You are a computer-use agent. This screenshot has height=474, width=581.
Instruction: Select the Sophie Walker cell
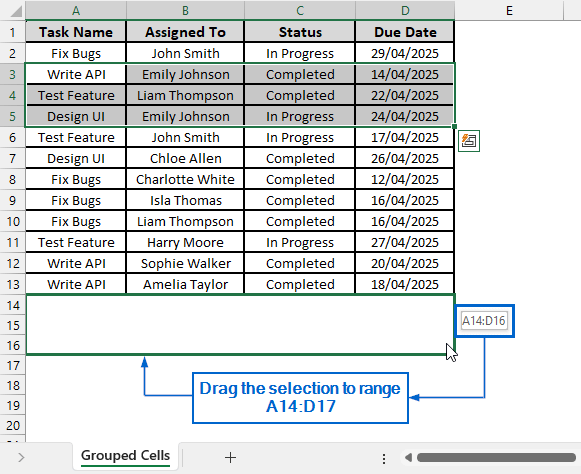185,263
